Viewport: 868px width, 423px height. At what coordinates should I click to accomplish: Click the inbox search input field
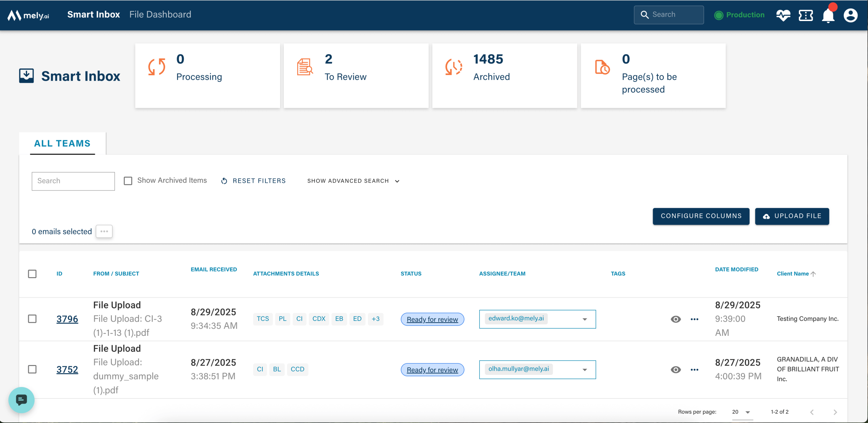click(73, 181)
